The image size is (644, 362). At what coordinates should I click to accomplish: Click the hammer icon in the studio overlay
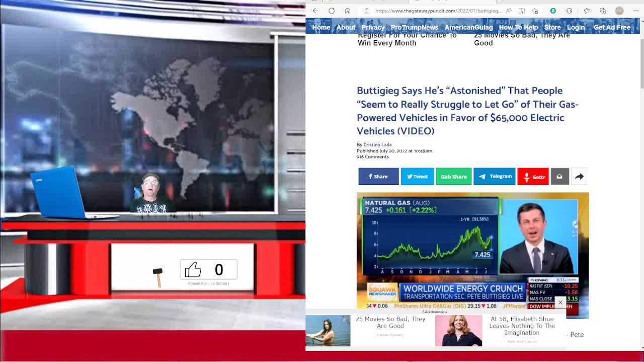158,277
